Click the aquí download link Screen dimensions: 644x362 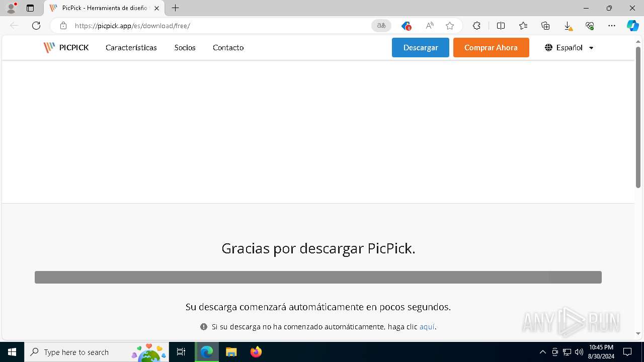click(427, 327)
